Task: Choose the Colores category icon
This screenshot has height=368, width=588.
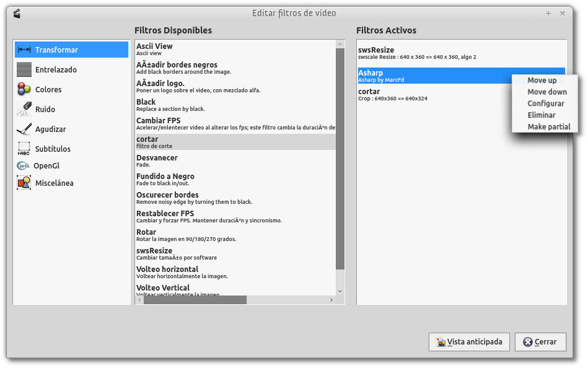Action: 24,90
